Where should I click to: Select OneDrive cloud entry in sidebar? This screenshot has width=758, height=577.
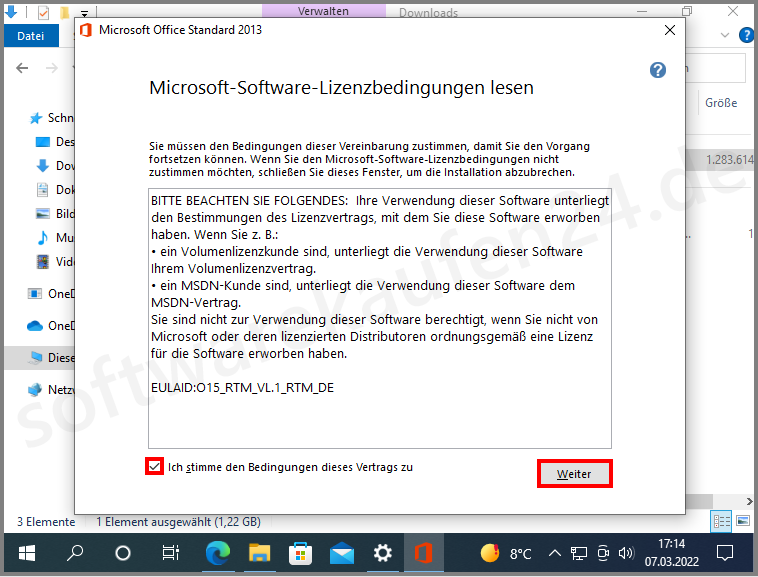point(50,326)
